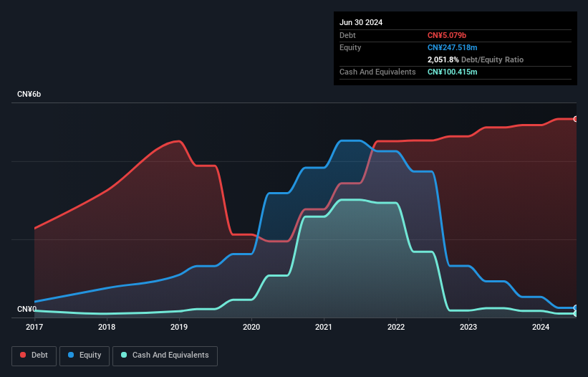Image resolution: width=588 pixels, height=377 pixels.
Task: Click the 2024 x-axis label
Action: click(x=541, y=327)
